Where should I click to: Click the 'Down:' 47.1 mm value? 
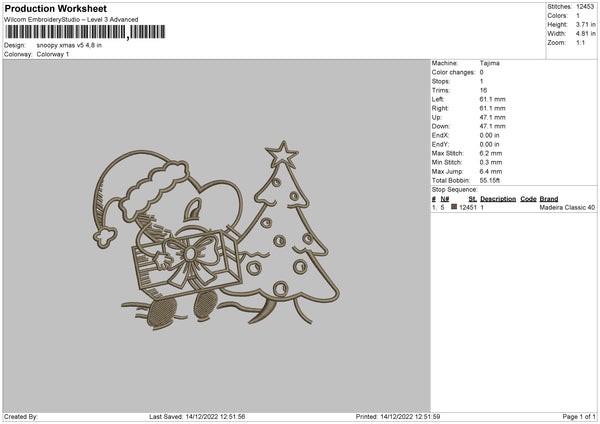point(492,126)
